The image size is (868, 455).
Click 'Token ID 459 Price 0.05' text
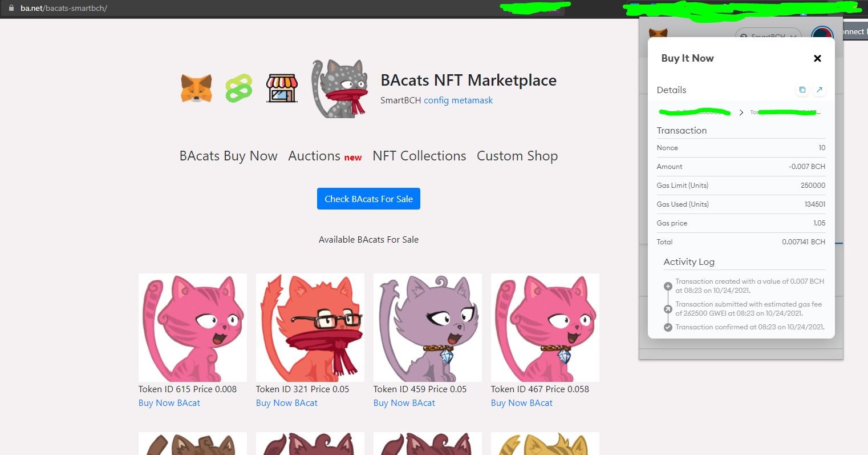tap(420, 389)
